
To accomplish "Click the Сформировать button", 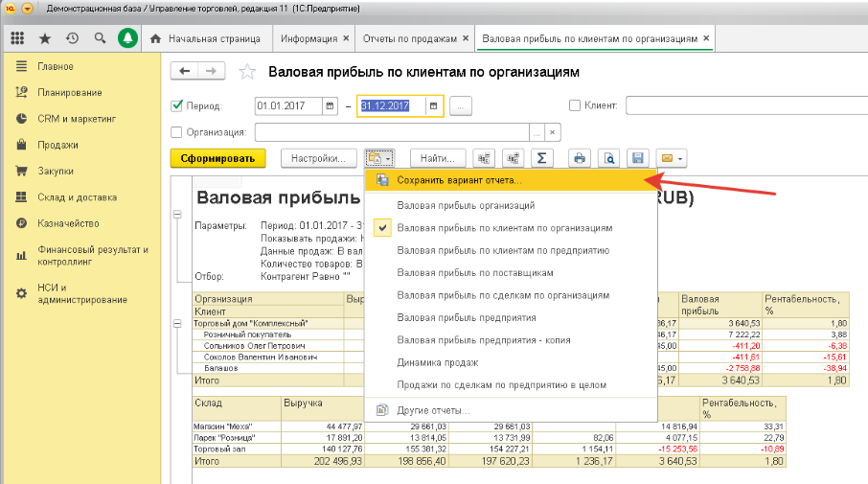I will [217, 158].
